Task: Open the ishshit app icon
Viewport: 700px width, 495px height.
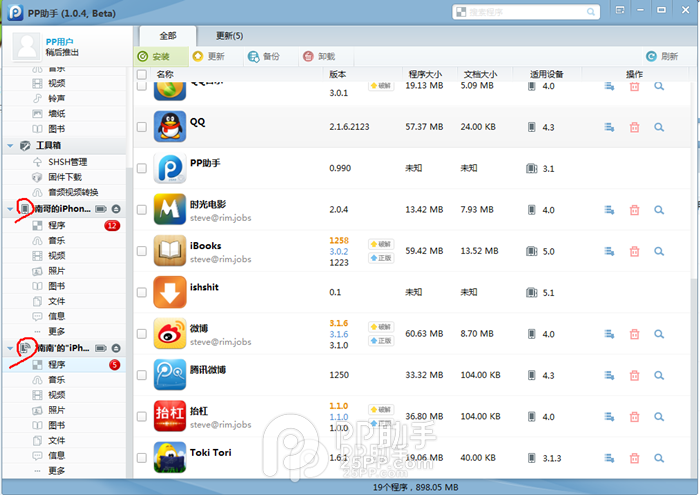Action: 169,292
